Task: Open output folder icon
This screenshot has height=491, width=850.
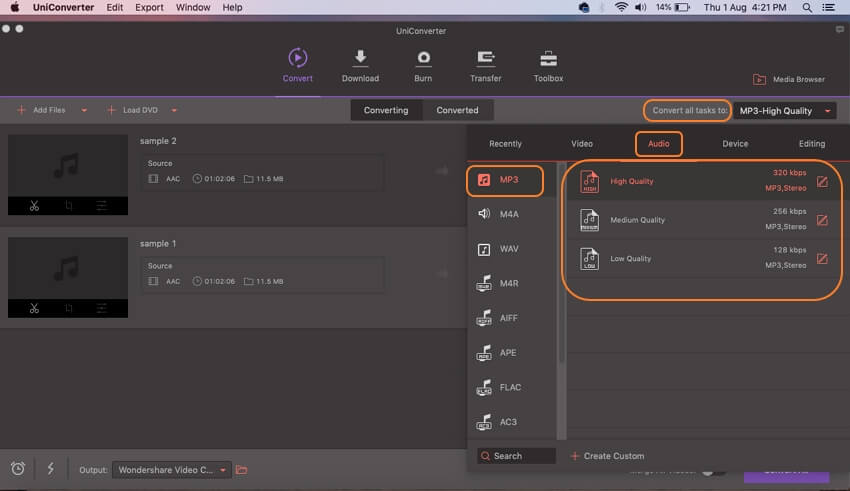Action: 241,470
